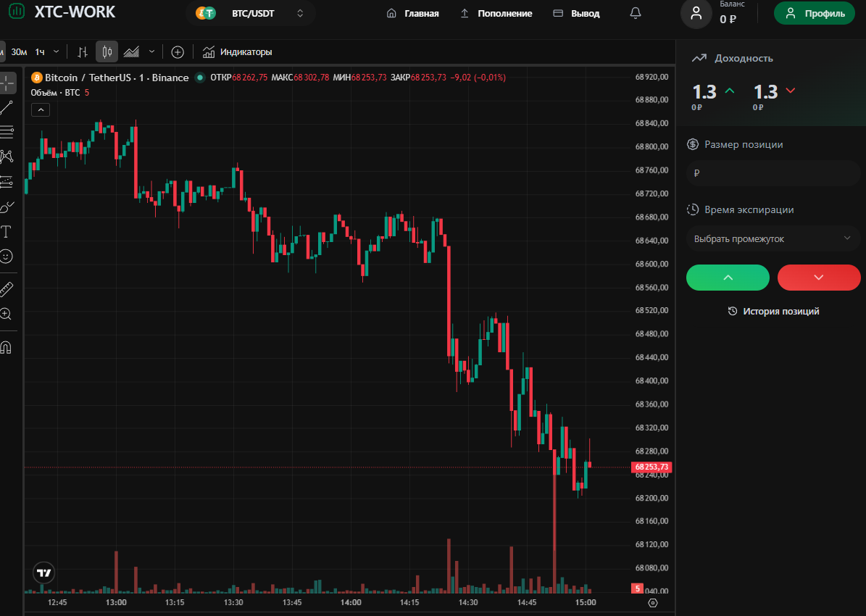This screenshot has height=616, width=866.
Task: Select the trend line drawing tool
Action: [7, 108]
